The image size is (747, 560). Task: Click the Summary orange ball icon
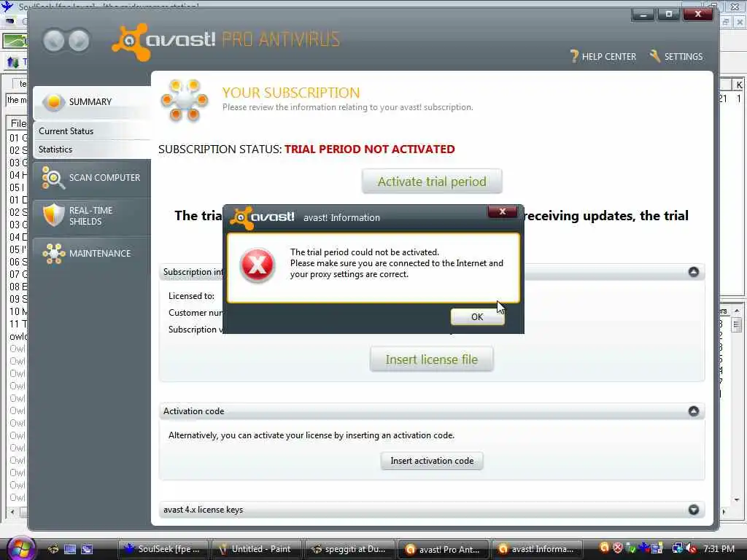[x=54, y=102]
